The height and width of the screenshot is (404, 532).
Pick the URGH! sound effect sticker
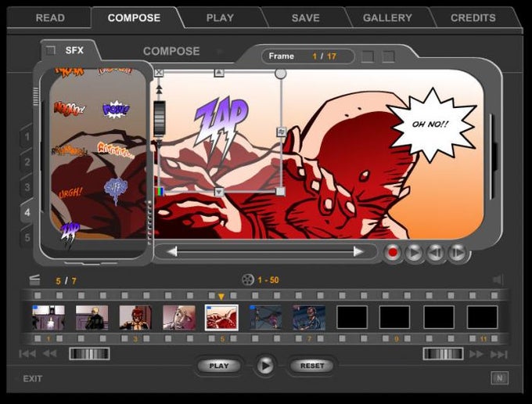coord(70,193)
